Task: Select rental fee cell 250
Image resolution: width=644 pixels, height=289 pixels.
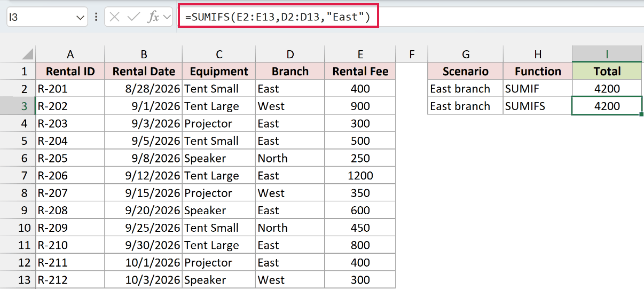Action: 360,158
